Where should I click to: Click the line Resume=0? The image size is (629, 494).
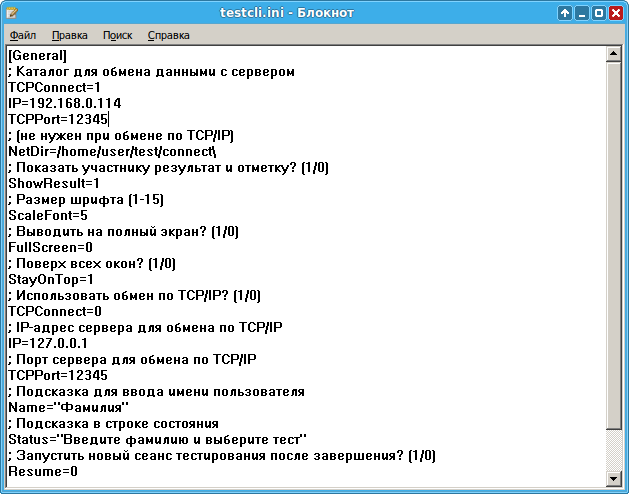[x=43, y=471]
